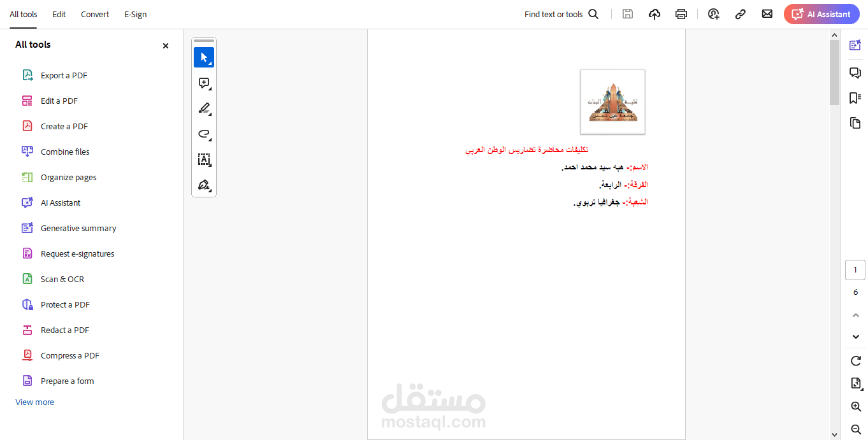Click the Prepare a form icon
868x440 pixels.
[x=27, y=381]
